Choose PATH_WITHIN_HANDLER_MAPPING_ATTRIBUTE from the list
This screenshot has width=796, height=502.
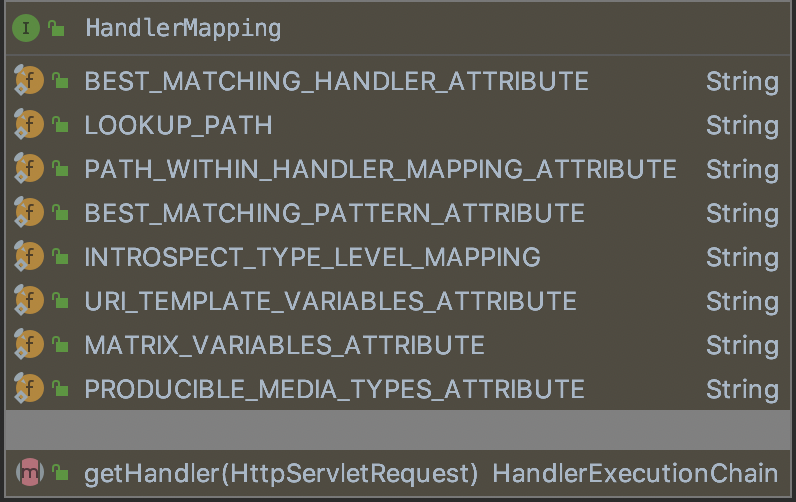coord(380,170)
